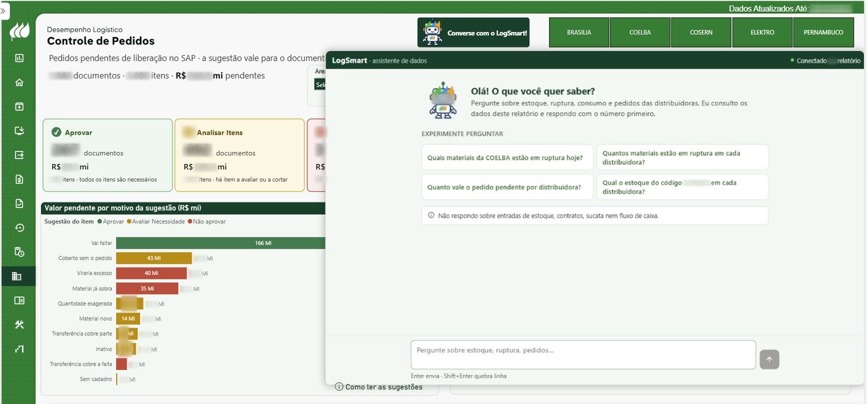The width and height of the screenshot is (868, 404).
Task: Ask 'Quantos materiais estão em ruptura em cada distribuidora?'
Action: pyautogui.click(x=682, y=157)
